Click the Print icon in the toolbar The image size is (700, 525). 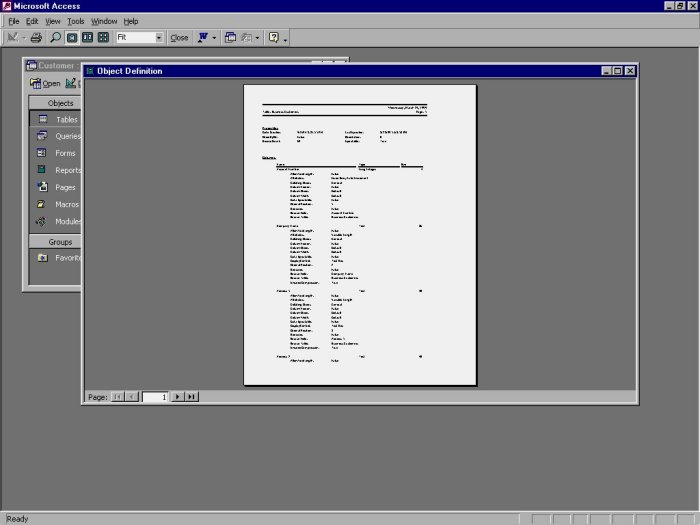tap(36, 38)
